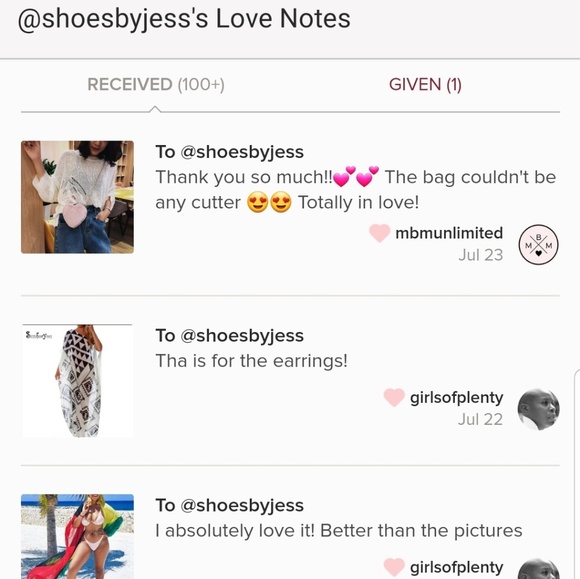This screenshot has width=580, height=579.
Task: Switch to the RECEIVED (100+) tab
Action: (156, 84)
